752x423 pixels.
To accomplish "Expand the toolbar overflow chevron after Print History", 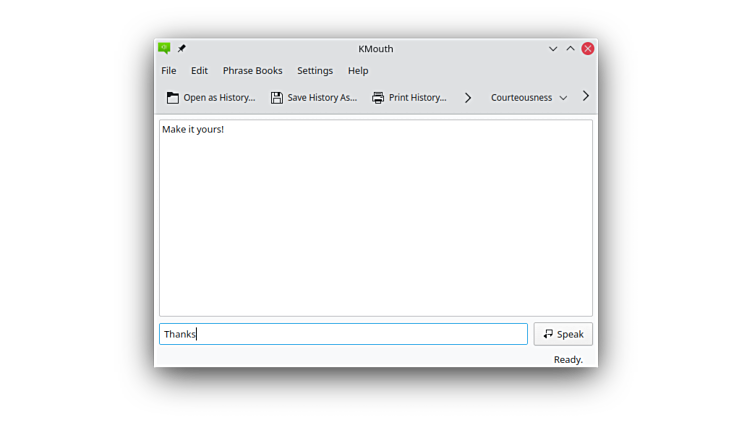I will click(x=468, y=98).
